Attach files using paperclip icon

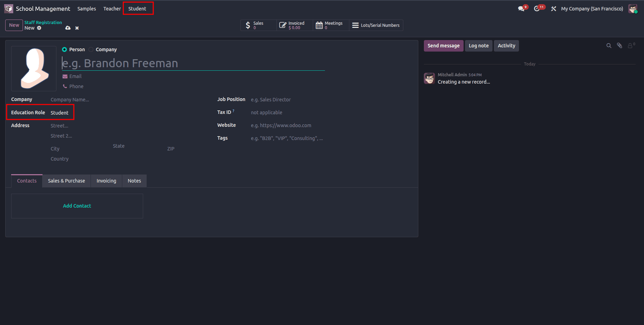point(619,46)
